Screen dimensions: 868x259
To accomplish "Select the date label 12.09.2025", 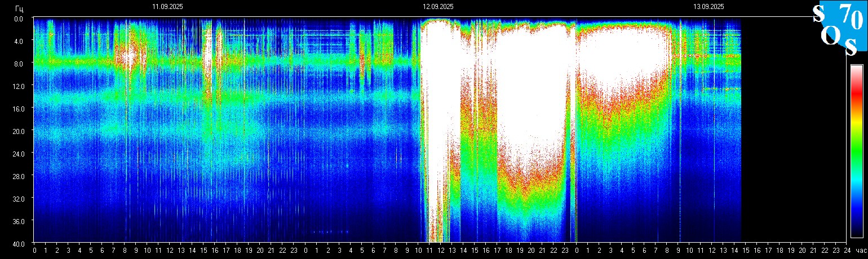I will point(438,7).
